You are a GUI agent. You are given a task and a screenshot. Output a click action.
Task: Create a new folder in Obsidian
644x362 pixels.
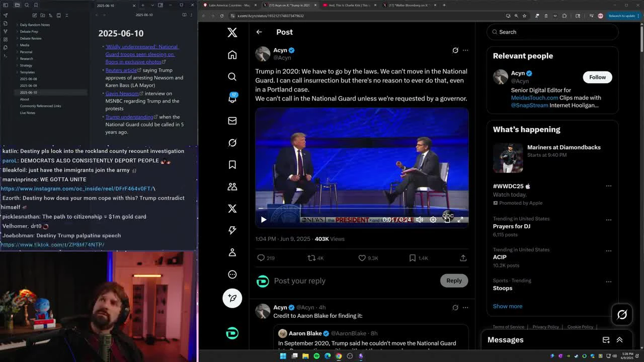42,15
